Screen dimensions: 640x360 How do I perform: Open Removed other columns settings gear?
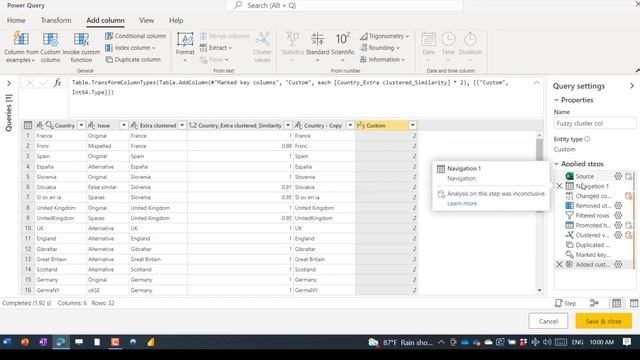pos(618,206)
